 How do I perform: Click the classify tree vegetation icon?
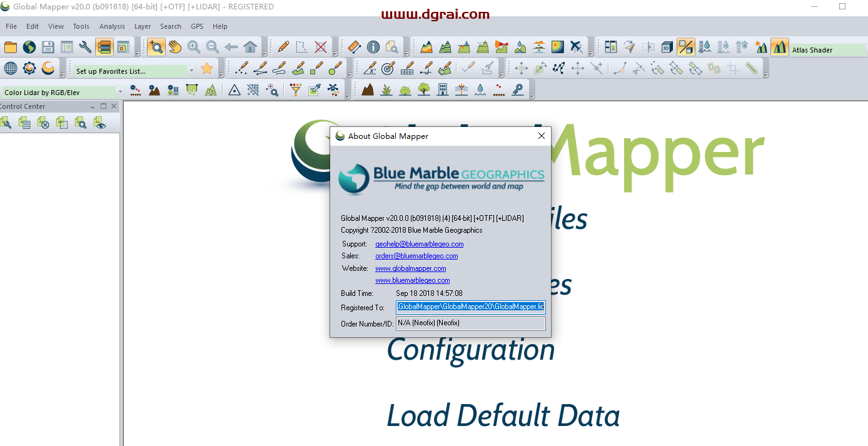click(424, 90)
